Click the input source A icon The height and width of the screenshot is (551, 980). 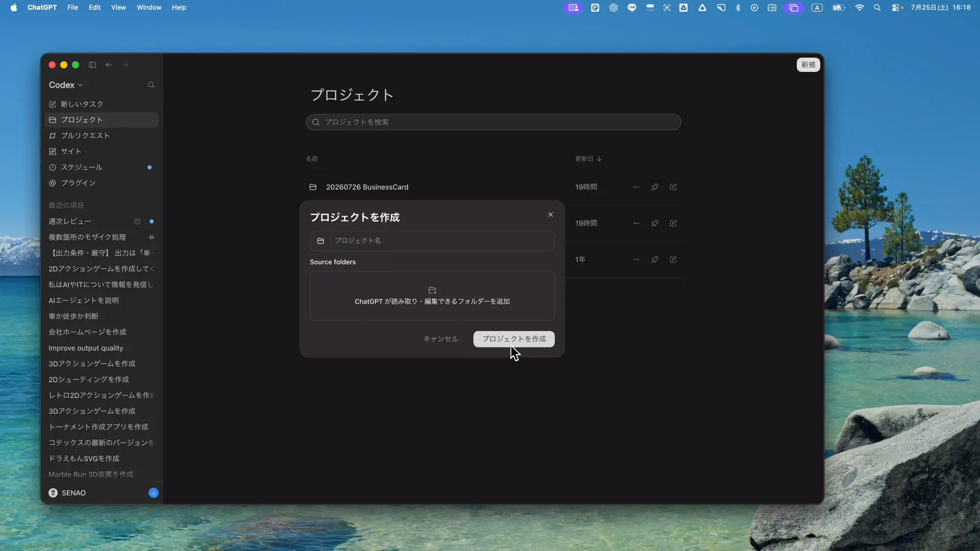[817, 8]
